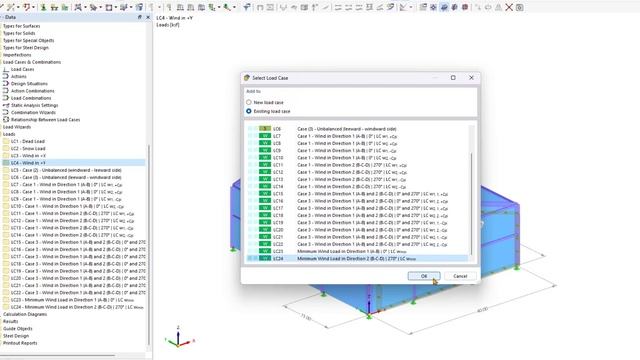The width and height of the screenshot is (640, 360).
Task: Click the Select Load Case dialog title icon
Action: click(247, 78)
